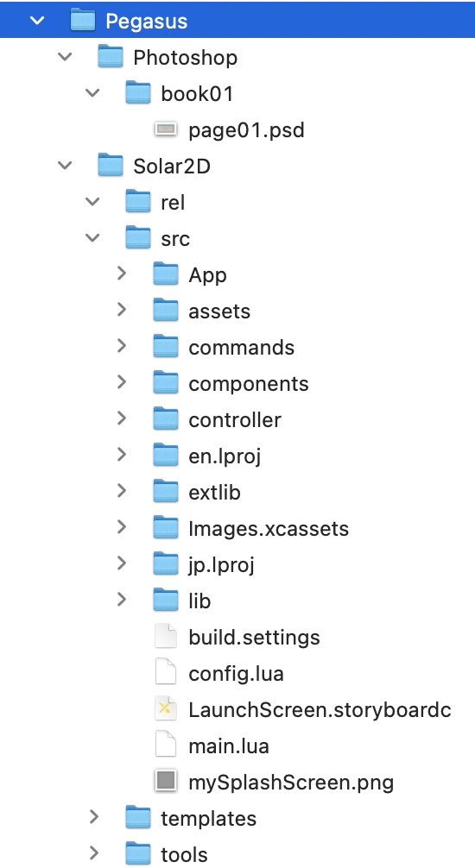The height and width of the screenshot is (868, 475).
Task: Select the en.lproj folder
Action: (225, 456)
